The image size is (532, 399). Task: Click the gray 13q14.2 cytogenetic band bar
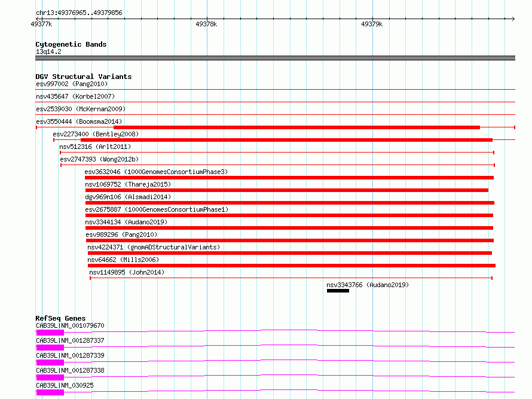tap(275, 58)
